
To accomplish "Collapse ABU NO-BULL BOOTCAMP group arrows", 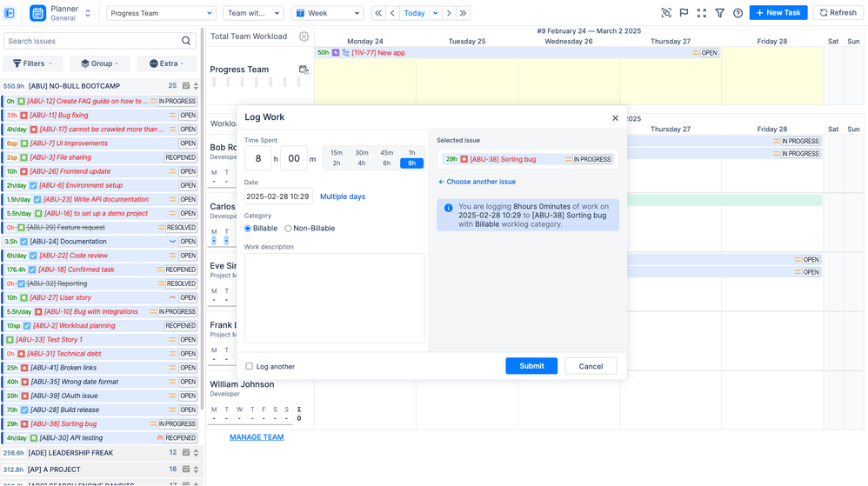I will (x=196, y=86).
